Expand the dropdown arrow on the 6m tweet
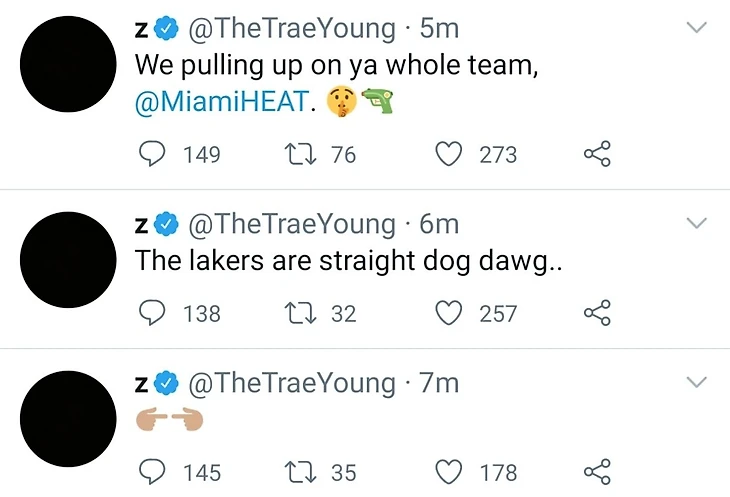The height and width of the screenshot is (497, 730). coord(696,222)
